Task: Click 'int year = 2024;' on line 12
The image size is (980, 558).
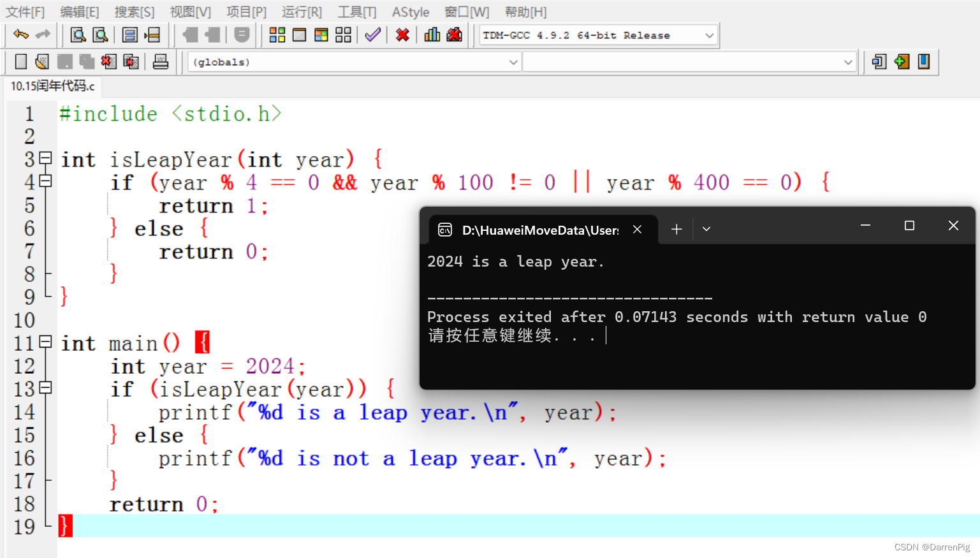Action: point(208,366)
